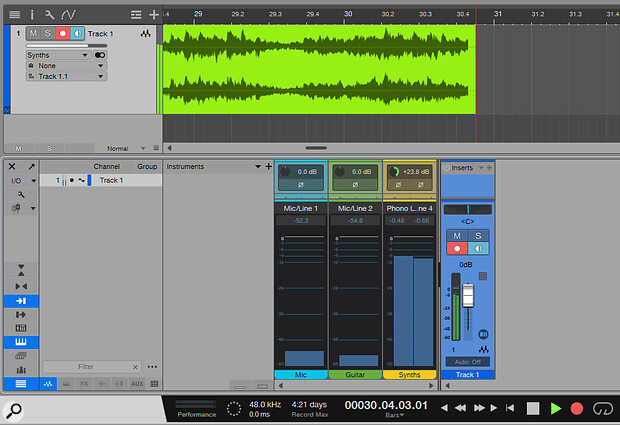Click the Channel column header
The width and height of the screenshot is (620, 425).
tap(106, 166)
